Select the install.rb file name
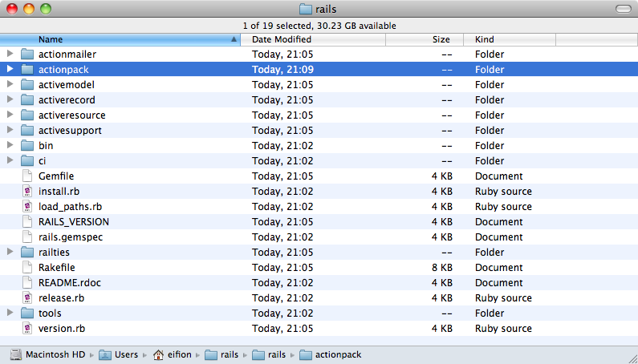The width and height of the screenshot is (638, 364). click(59, 191)
